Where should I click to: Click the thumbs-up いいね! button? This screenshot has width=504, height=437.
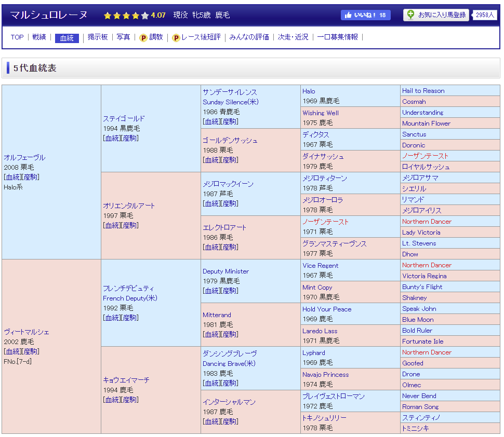point(365,15)
